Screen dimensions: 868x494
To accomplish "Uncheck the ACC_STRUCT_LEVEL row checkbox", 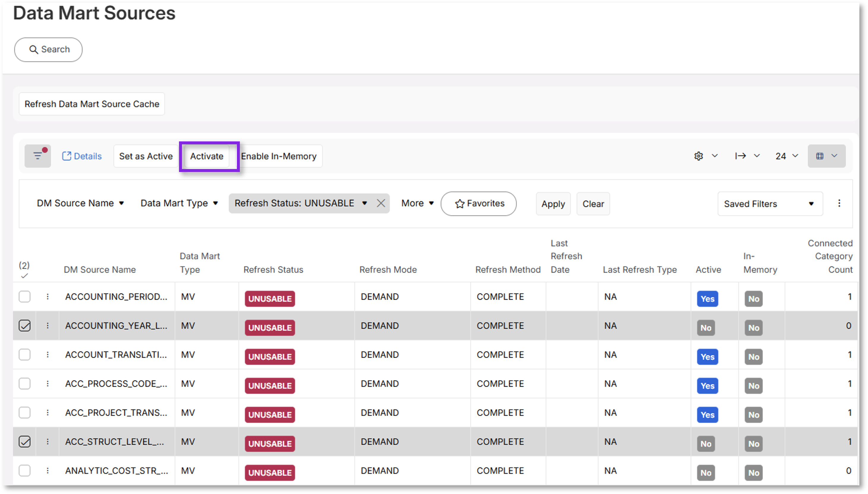I will tap(24, 442).
